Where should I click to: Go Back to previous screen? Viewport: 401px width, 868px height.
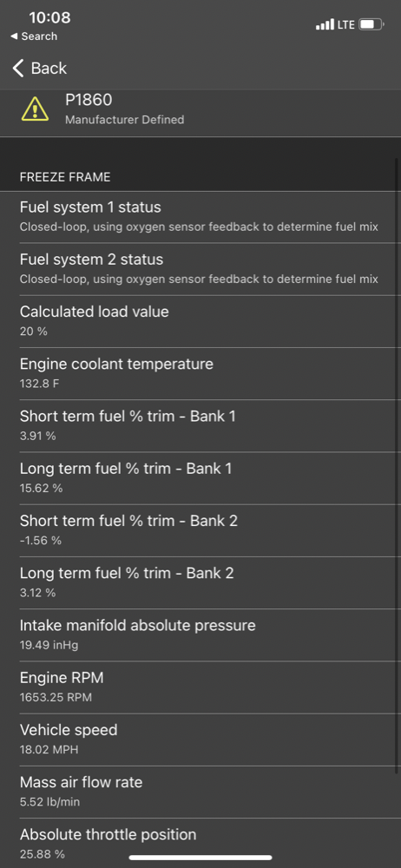coord(40,69)
